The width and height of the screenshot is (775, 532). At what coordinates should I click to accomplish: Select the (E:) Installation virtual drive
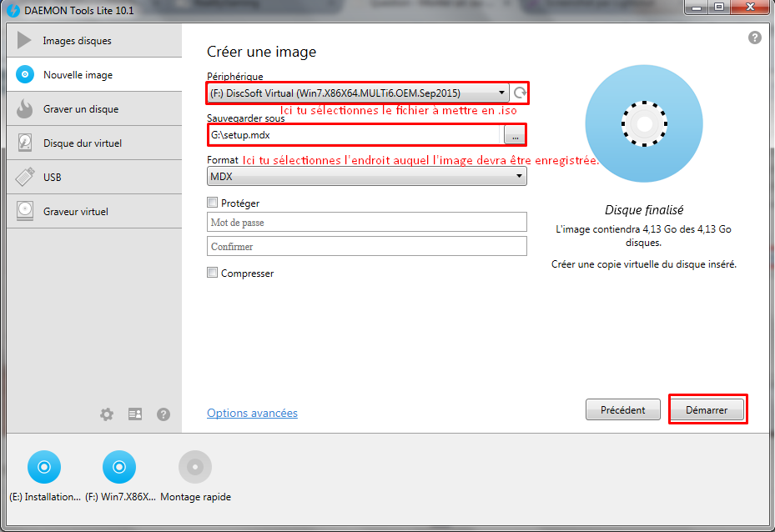coord(44,476)
